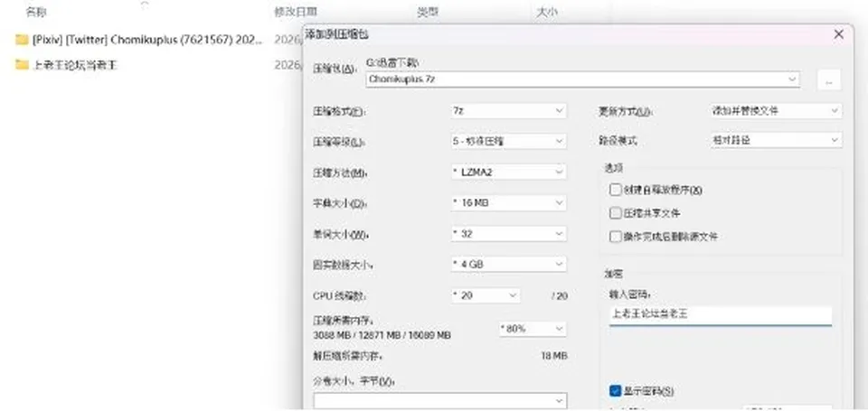Click the 18 MB decompression memory value
The width and height of the screenshot is (868, 411).
pos(554,356)
